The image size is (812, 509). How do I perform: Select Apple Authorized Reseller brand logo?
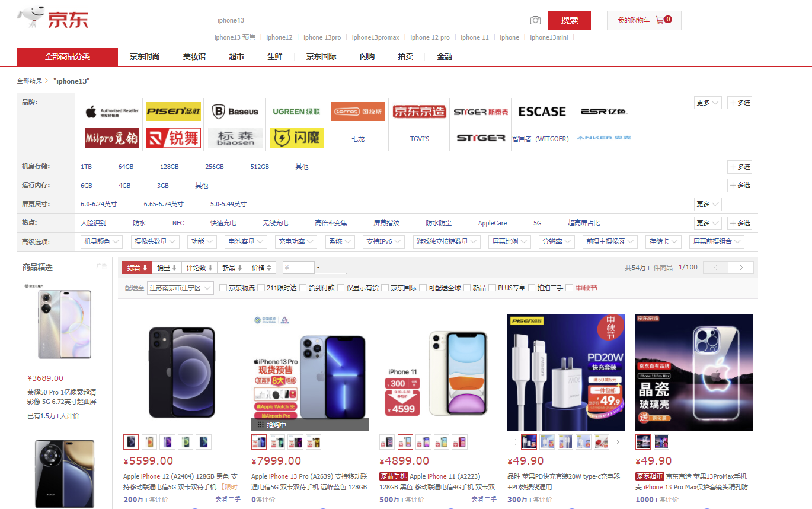pyautogui.click(x=112, y=111)
